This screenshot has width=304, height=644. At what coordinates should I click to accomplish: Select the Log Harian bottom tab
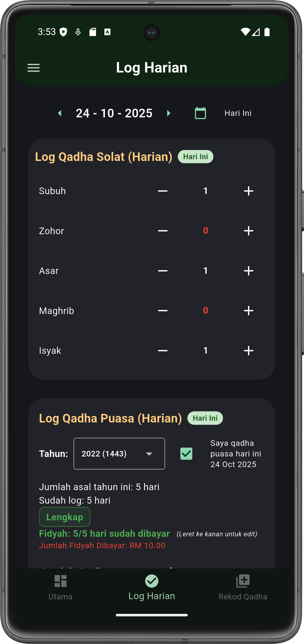pos(151,587)
